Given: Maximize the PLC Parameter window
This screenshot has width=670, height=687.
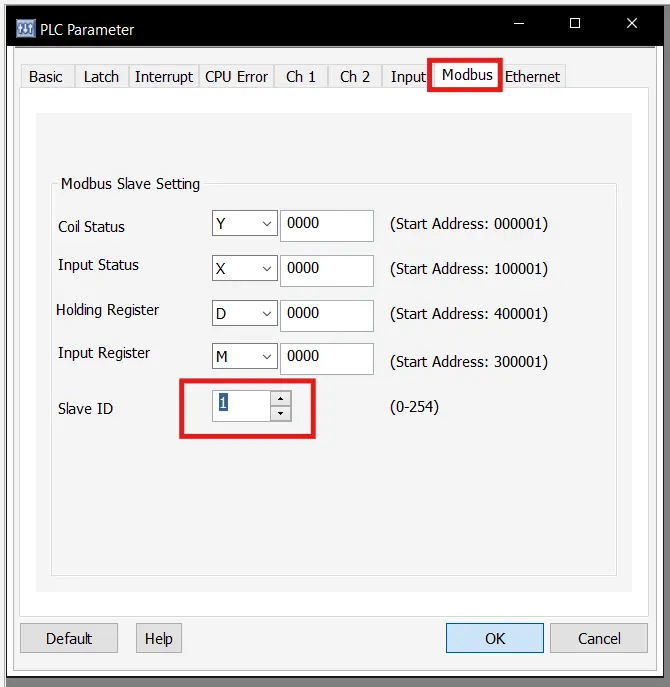Looking at the screenshot, I should pyautogui.click(x=575, y=23).
